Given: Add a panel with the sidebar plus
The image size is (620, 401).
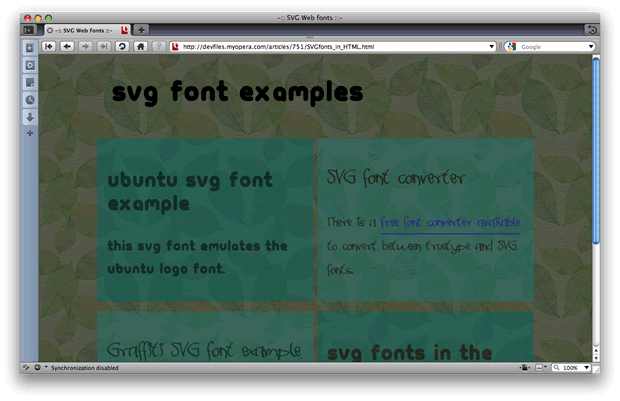Looking at the screenshot, I should point(30,133).
